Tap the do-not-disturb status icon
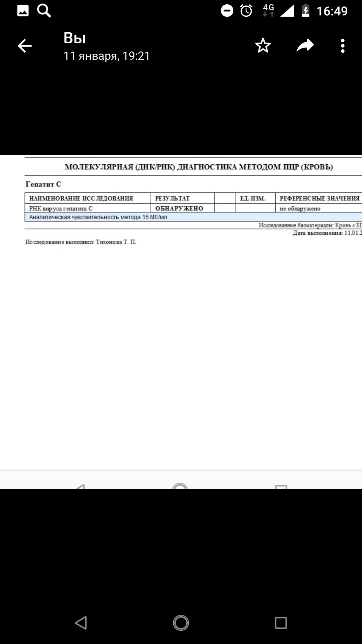 [227, 11]
